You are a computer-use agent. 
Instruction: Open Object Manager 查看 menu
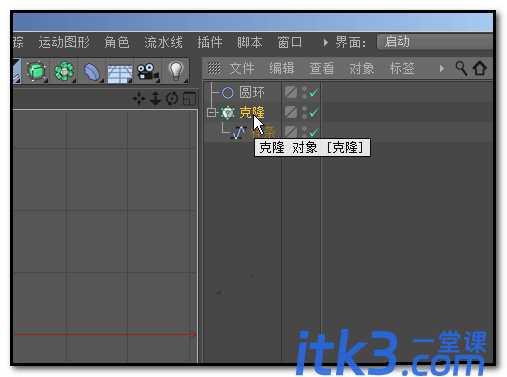pos(322,68)
